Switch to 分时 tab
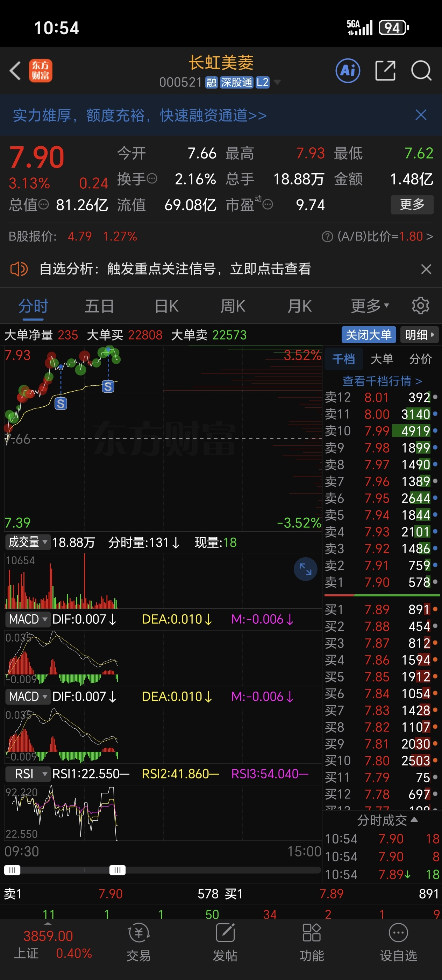442x980 pixels. point(33,306)
